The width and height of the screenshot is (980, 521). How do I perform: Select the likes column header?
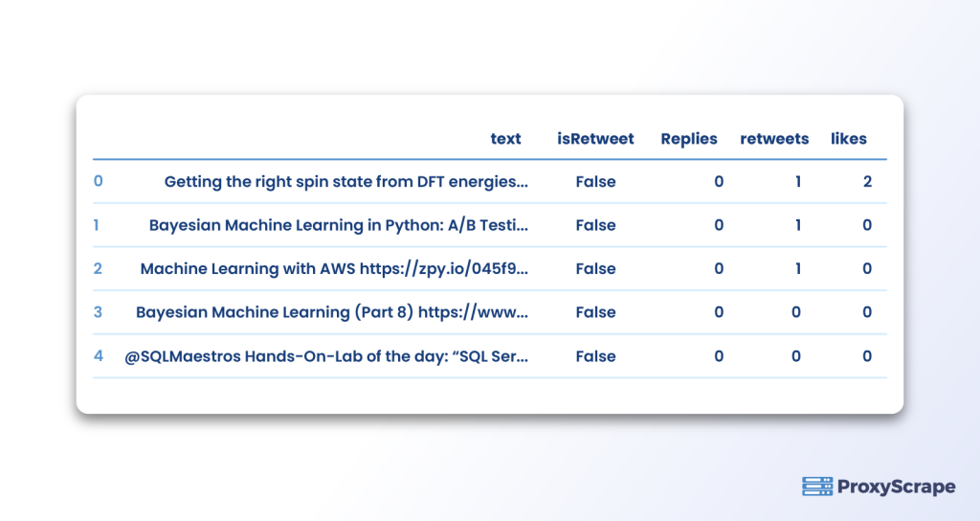pos(848,138)
